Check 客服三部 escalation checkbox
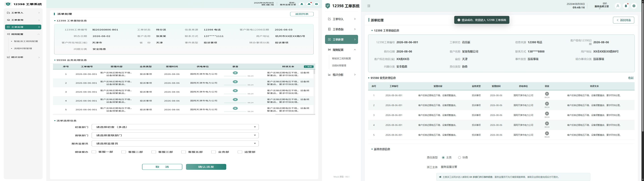 153,152
